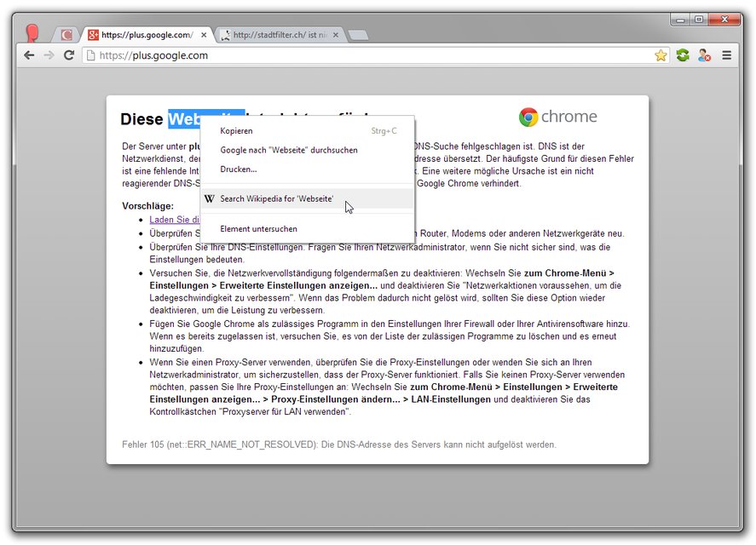Image resolution: width=756 pixels, height=545 pixels.
Task: Click the red pin icon left of tabs
Action: tap(32, 32)
